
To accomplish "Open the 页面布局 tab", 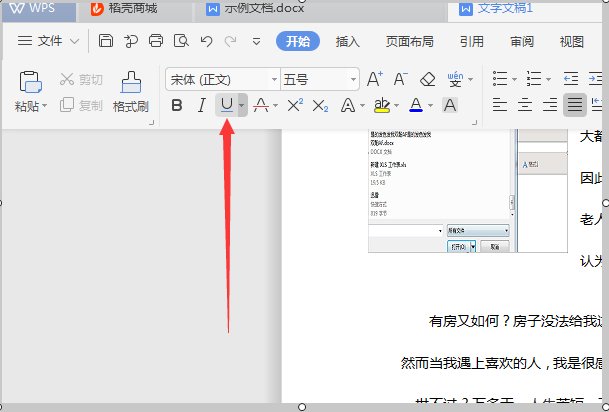I will click(409, 42).
